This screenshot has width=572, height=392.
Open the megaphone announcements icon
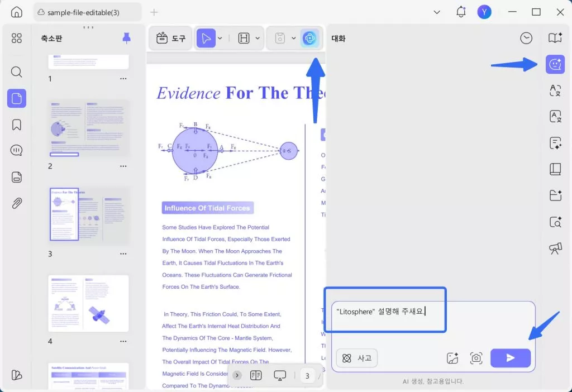[555, 248]
